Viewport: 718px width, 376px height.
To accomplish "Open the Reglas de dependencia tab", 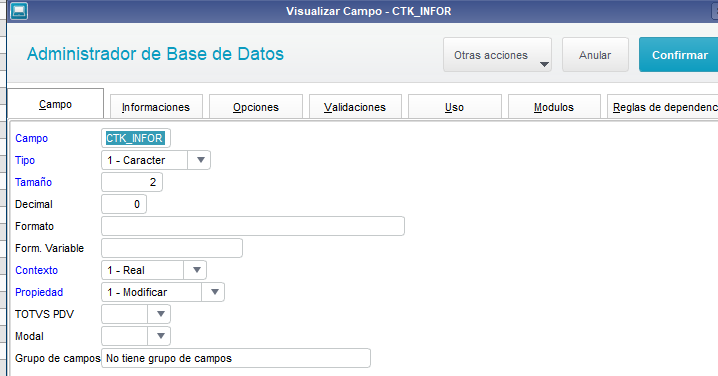I will coord(663,107).
